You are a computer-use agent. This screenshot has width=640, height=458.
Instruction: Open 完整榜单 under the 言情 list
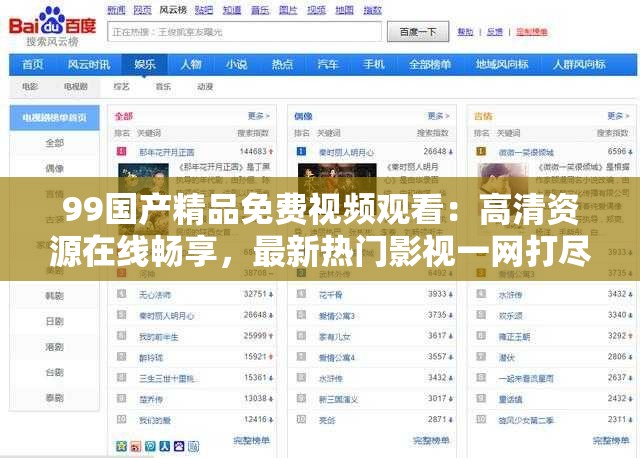[611, 440]
